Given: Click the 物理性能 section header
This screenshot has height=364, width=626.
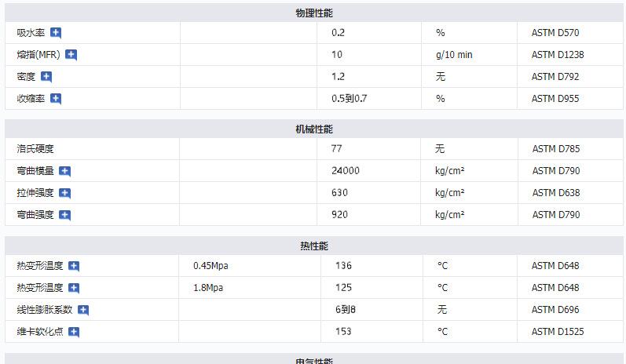Looking at the screenshot, I should pos(313,13).
